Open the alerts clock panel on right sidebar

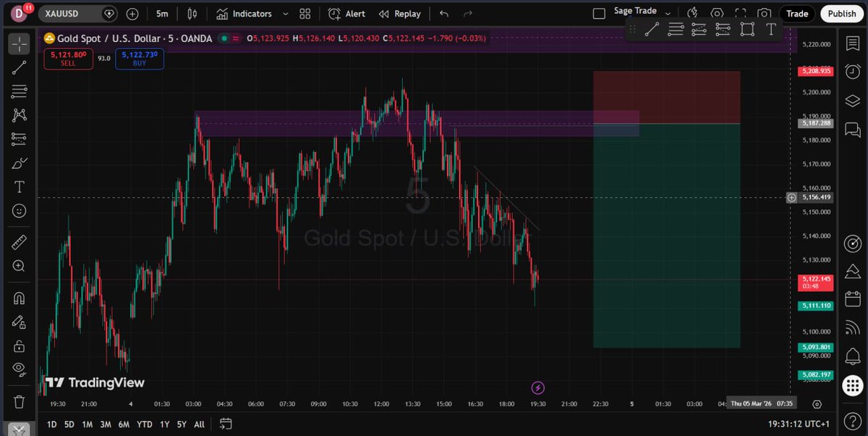click(853, 72)
